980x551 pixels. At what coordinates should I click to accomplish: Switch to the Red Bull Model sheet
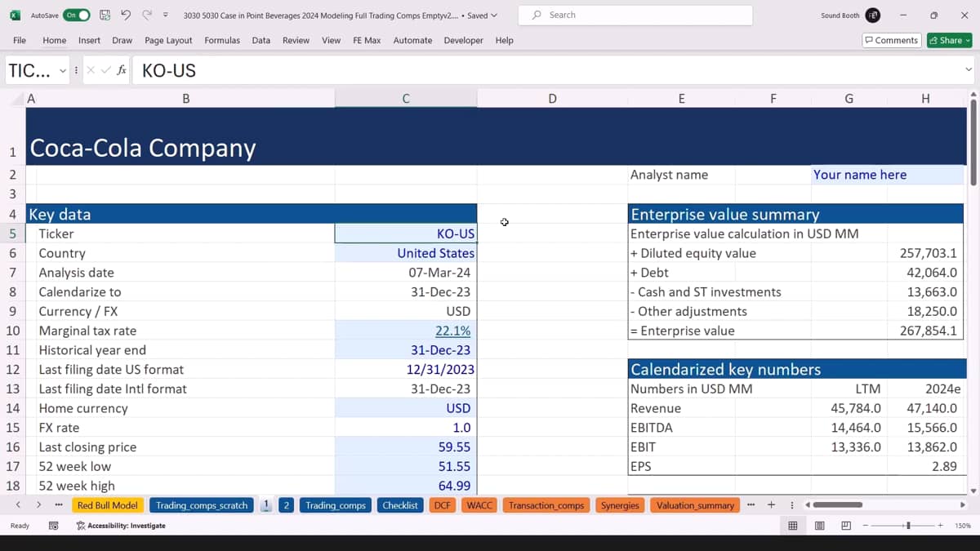pos(108,505)
